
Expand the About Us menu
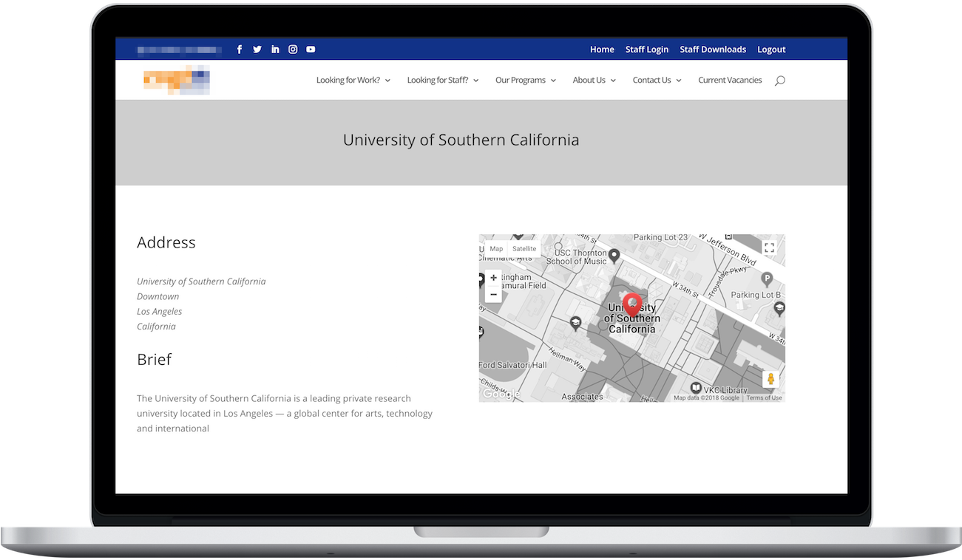pyautogui.click(x=595, y=81)
